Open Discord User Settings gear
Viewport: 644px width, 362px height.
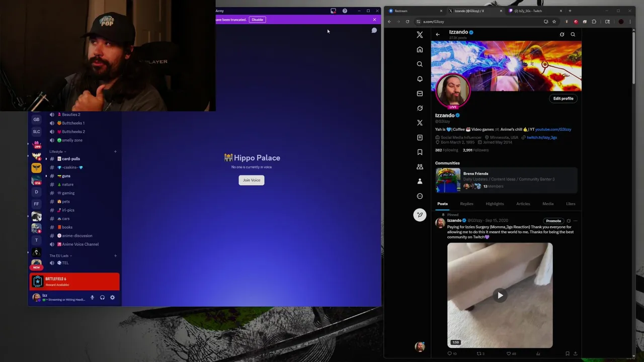click(x=112, y=298)
